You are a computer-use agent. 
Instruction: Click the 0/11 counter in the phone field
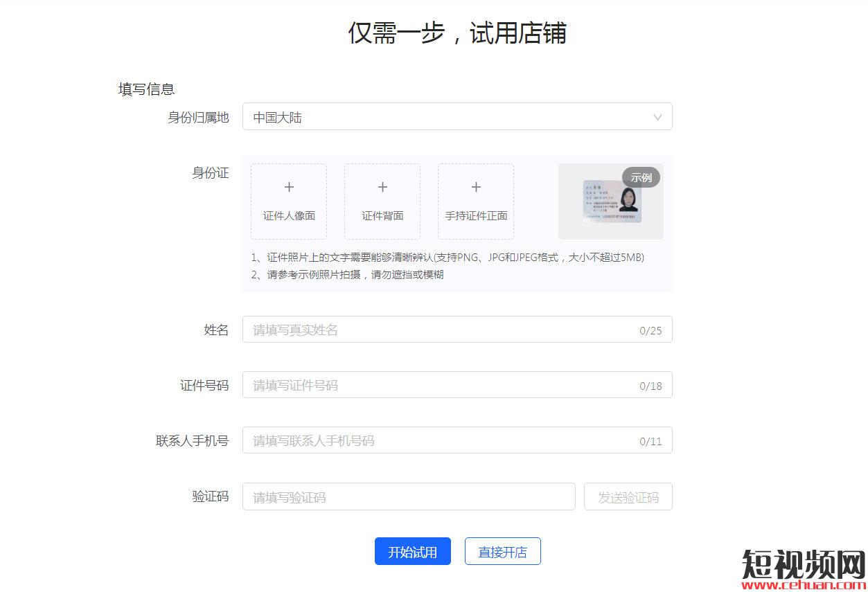[x=650, y=442]
